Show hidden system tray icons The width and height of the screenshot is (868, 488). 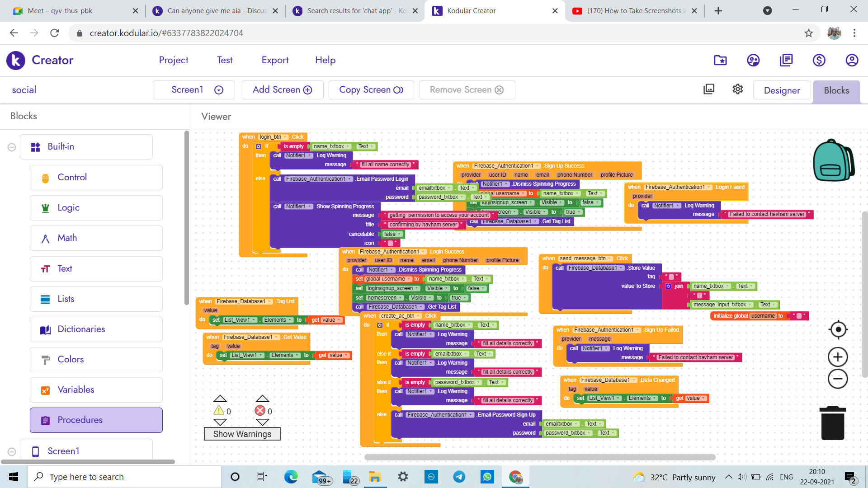coord(728,477)
